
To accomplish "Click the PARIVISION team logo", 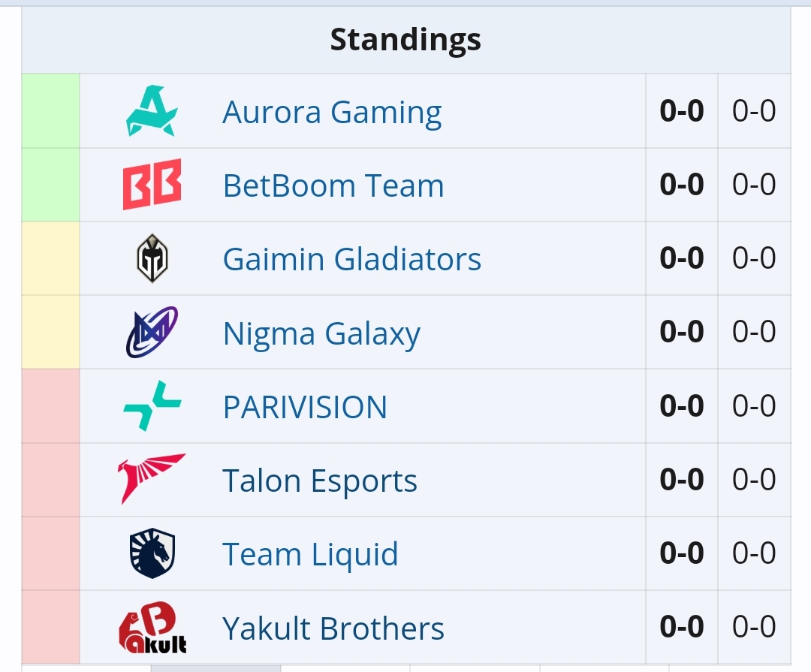I will point(152,406).
